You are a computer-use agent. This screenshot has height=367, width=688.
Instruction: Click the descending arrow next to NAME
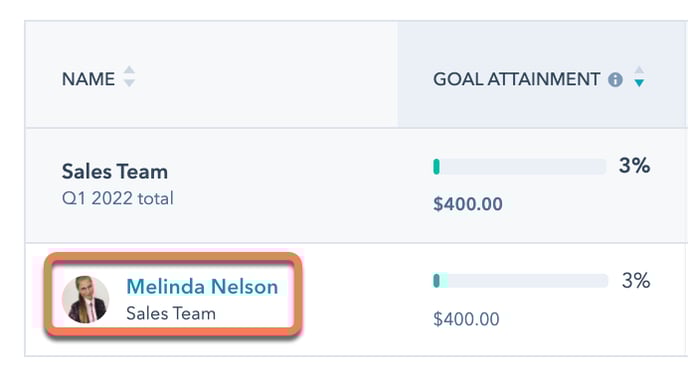pos(129,83)
